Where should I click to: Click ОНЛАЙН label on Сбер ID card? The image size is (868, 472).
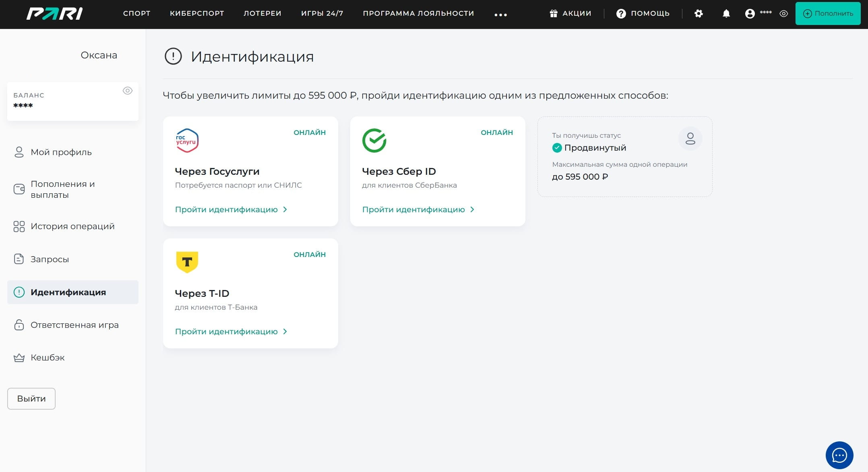(497, 132)
